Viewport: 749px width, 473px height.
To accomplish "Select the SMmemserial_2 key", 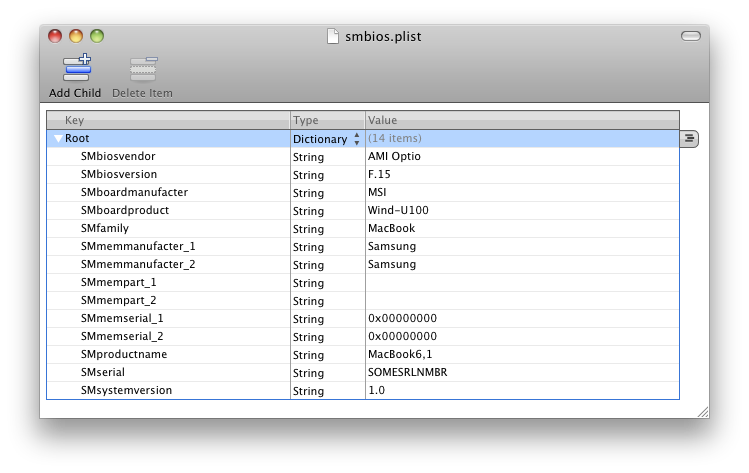I will click(x=122, y=336).
